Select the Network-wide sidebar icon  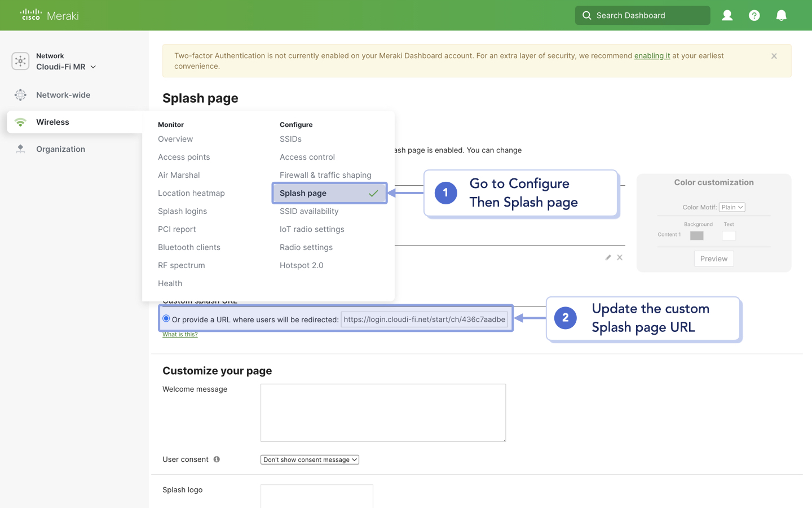coord(20,95)
